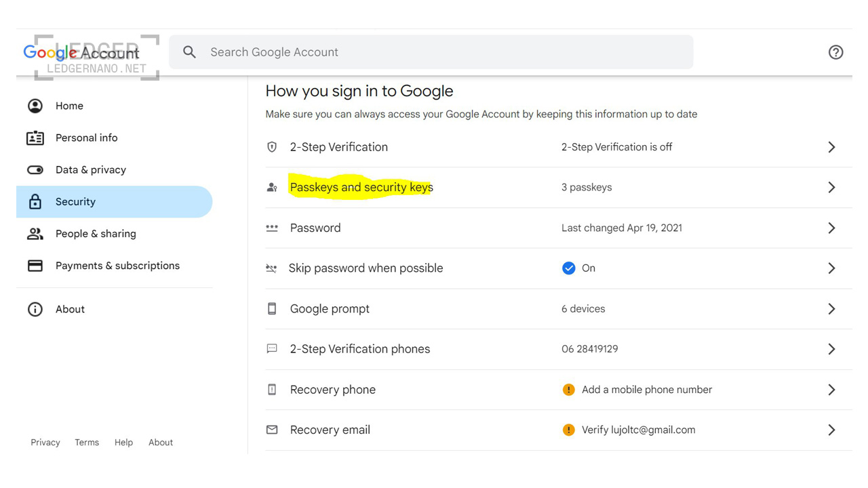Screen dimensions: 868x488
Task: Click the Payments credit card icon
Action: point(35,266)
